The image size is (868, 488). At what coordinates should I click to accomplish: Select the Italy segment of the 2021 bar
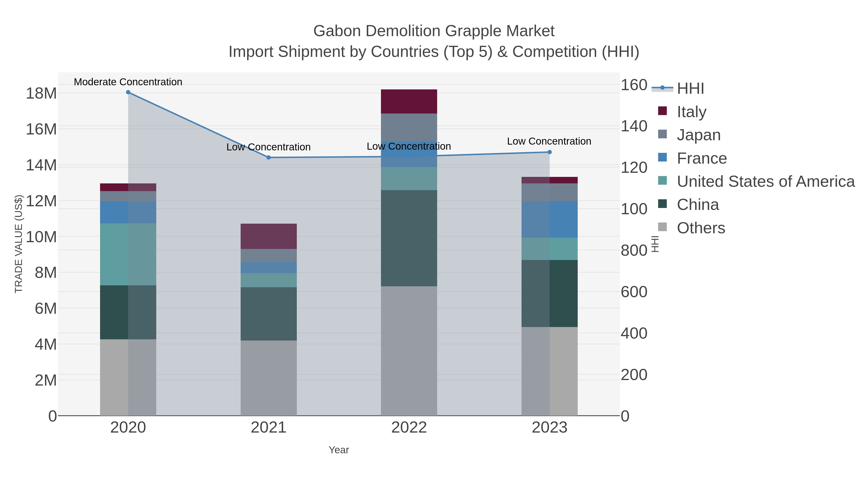pyautogui.click(x=269, y=236)
